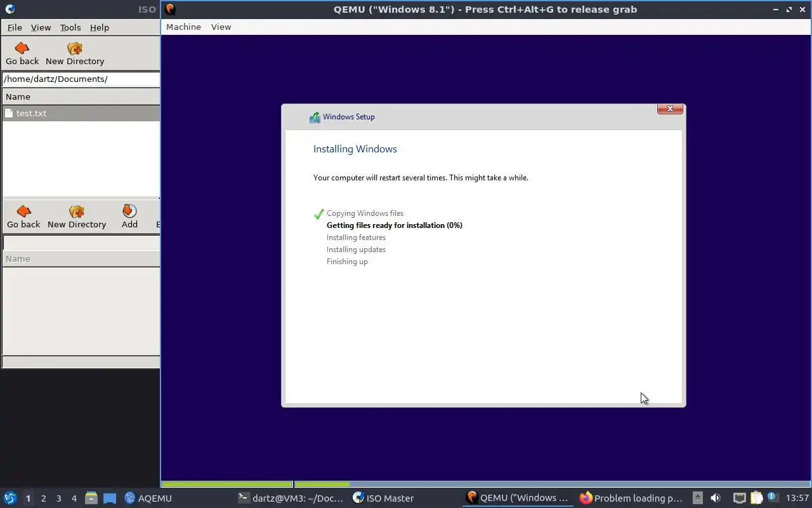
Task: Click the green checkmark beside Copying Windows files
Action: [x=319, y=214]
